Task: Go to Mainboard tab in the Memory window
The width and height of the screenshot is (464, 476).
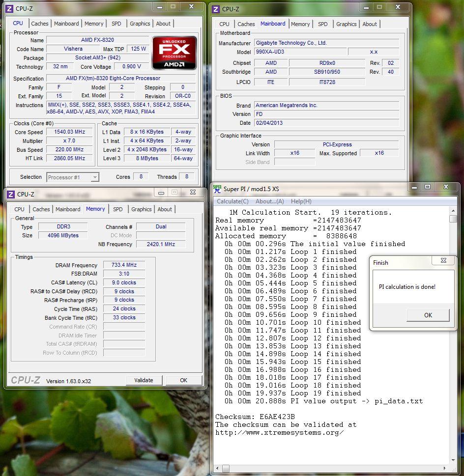Action: (x=68, y=209)
